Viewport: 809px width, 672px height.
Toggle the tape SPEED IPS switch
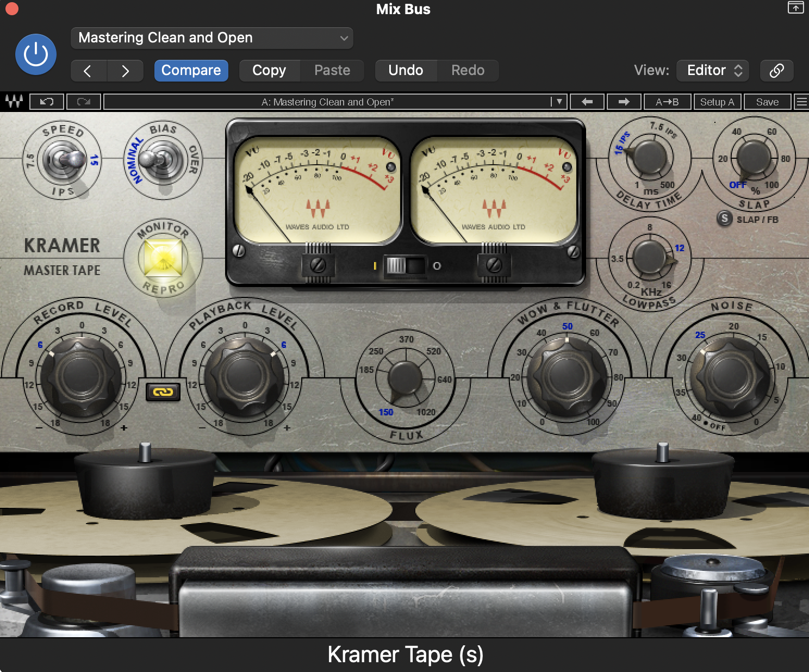tap(64, 160)
